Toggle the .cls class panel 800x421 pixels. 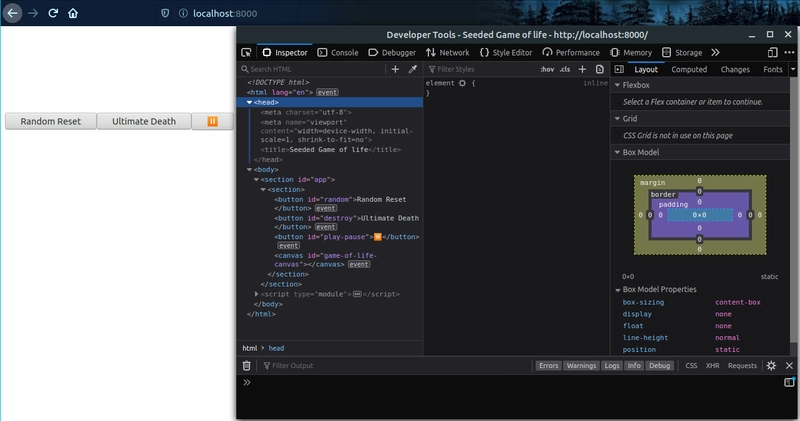(x=565, y=69)
